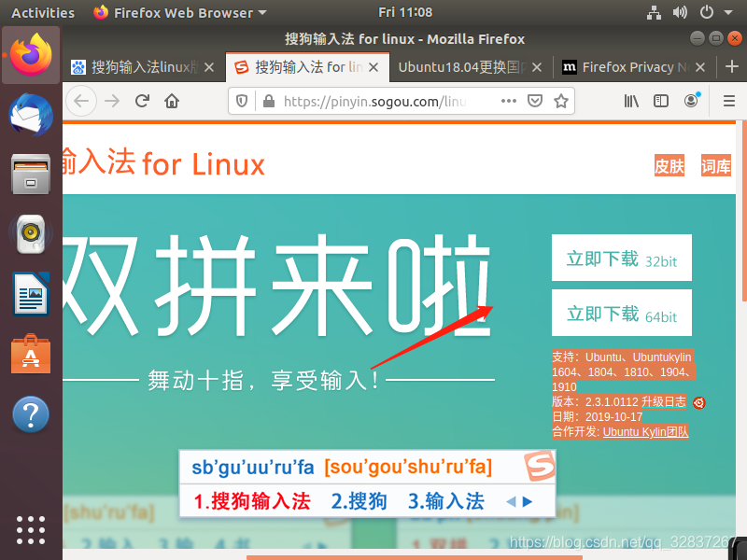Open the Firefox account icon
This screenshot has height=560, width=747.
pyautogui.click(x=691, y=101)
